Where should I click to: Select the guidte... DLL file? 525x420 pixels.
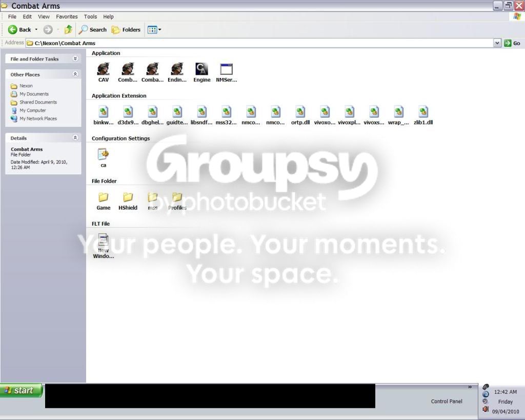(177, 115)
